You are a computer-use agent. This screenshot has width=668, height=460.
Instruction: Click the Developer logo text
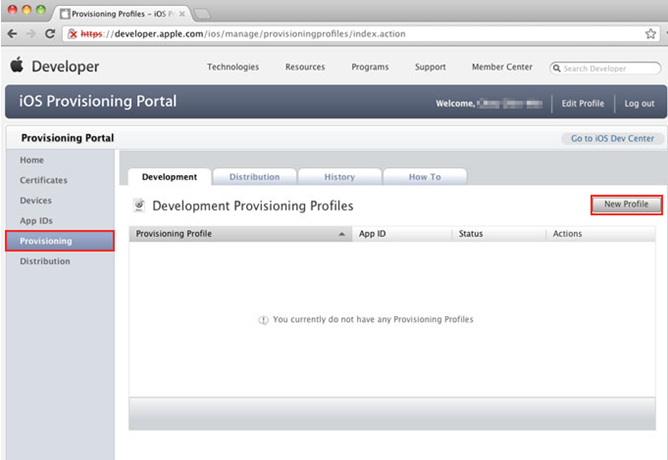pyautogui.click(x=65, y=66)
